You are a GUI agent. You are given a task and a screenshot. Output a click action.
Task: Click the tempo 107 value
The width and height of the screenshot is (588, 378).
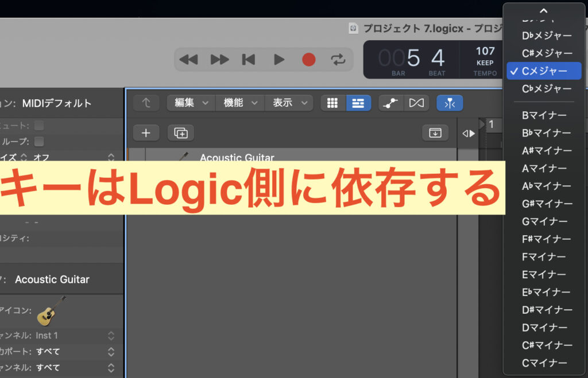pyautogui.click(x=485, y=51)
